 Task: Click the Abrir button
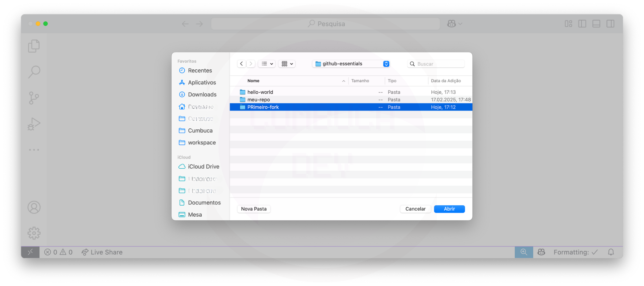point(449,209)
